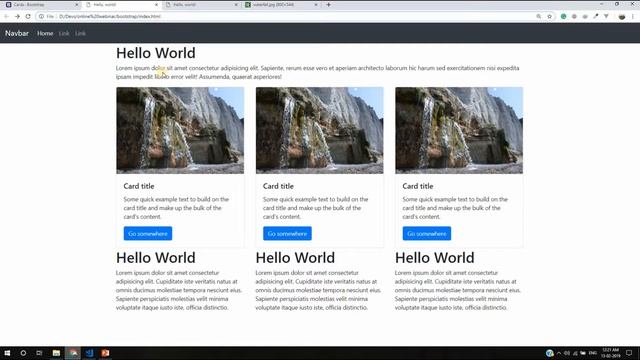Click the first Link item in navbar
This screenshot has height=360, width=640.
[x=64, y=33]
